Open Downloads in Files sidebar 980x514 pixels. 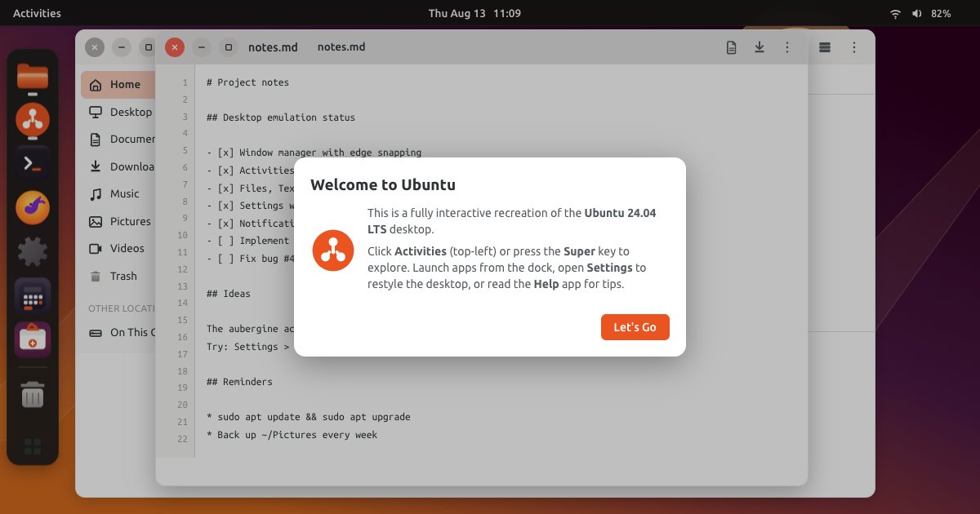point(118,166)
